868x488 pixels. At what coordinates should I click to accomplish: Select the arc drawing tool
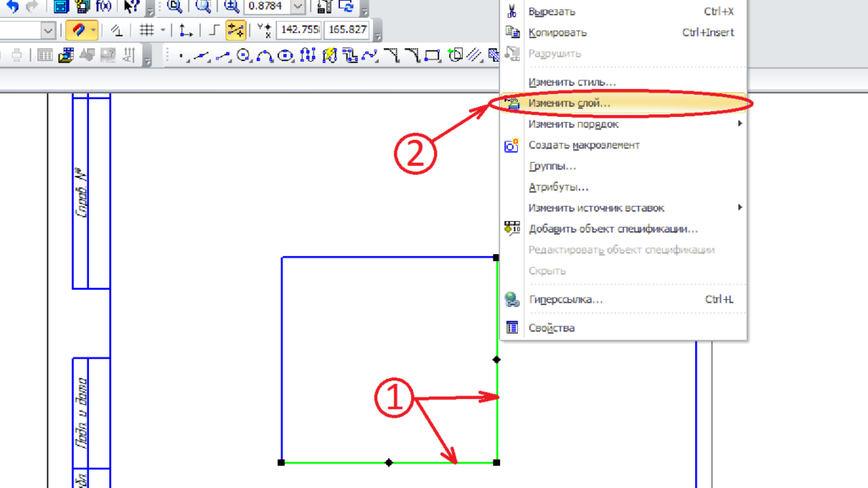tap(264, 56)
